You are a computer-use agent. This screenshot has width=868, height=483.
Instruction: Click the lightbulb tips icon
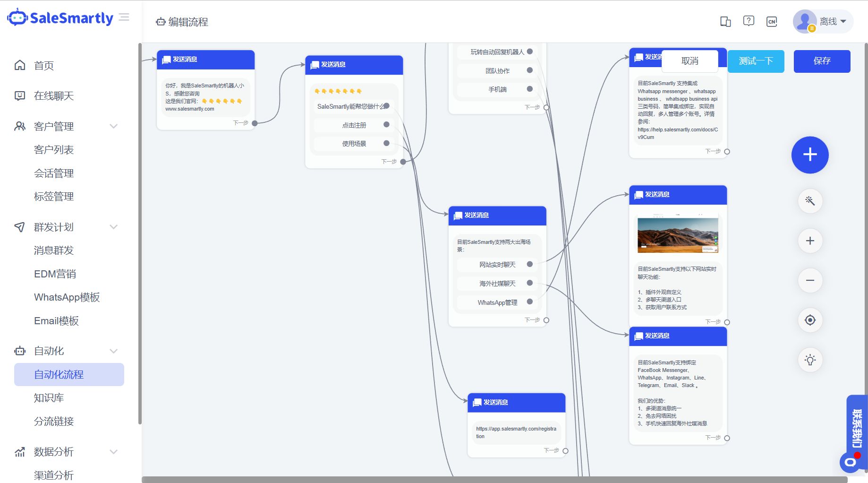tap(810, 360)
